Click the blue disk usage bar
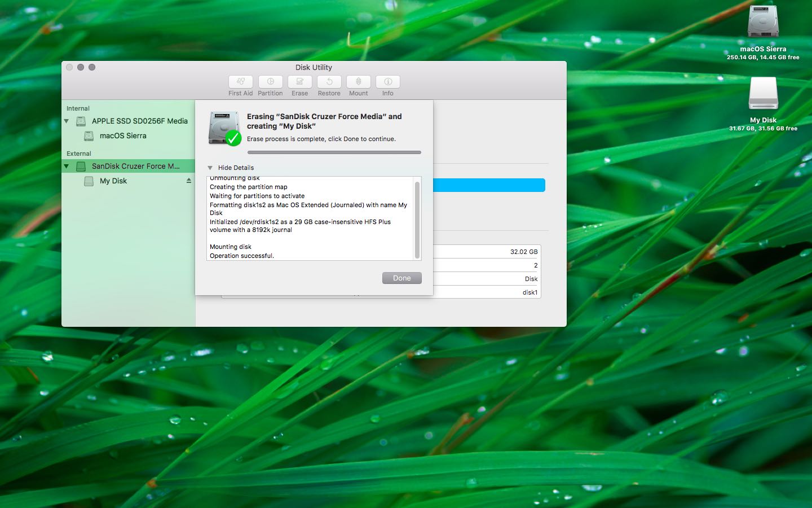This screenshot has width=812, height=508. coord(489,185)
